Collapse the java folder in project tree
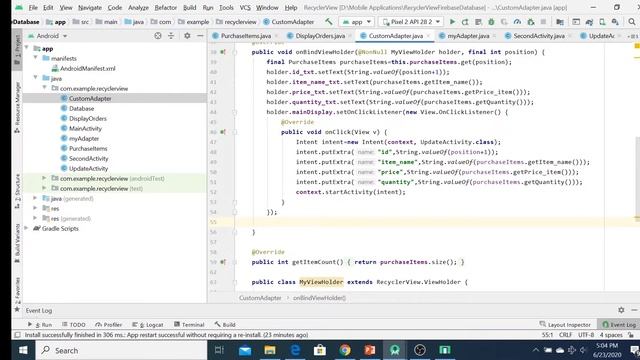Screen dimensions: 640x360 (36, 78)
